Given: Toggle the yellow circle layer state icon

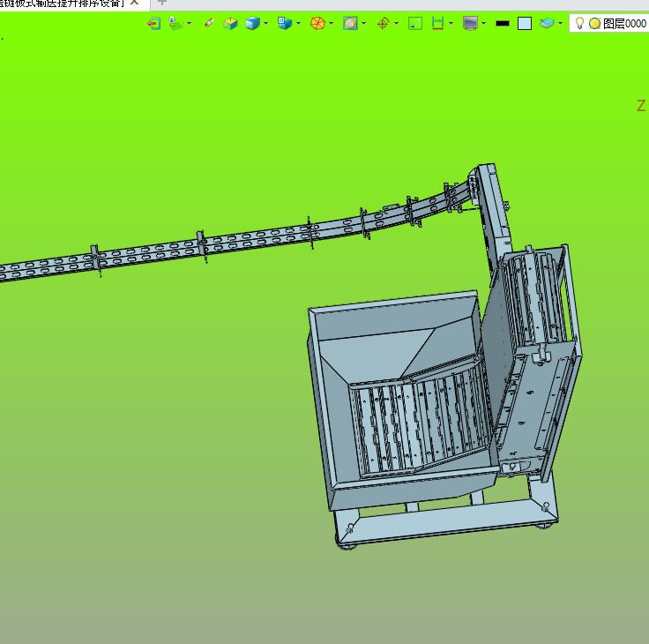Looking at the screenshot, I should pos(594,24).
